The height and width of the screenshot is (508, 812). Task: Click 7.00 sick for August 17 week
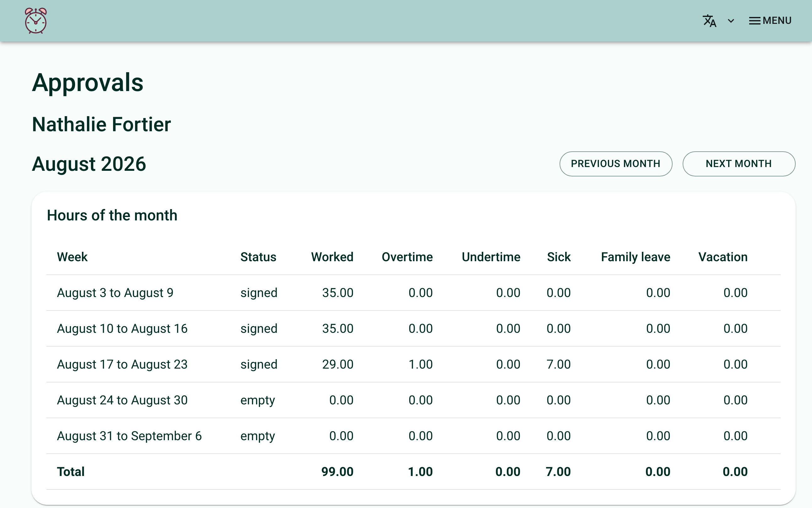pos(559,365)
